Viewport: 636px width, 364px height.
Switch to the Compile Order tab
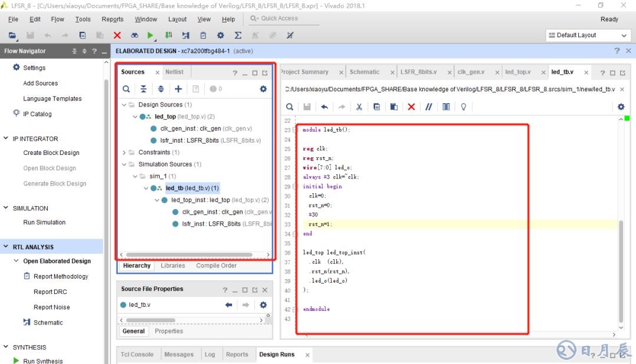[x=216, y=266]
